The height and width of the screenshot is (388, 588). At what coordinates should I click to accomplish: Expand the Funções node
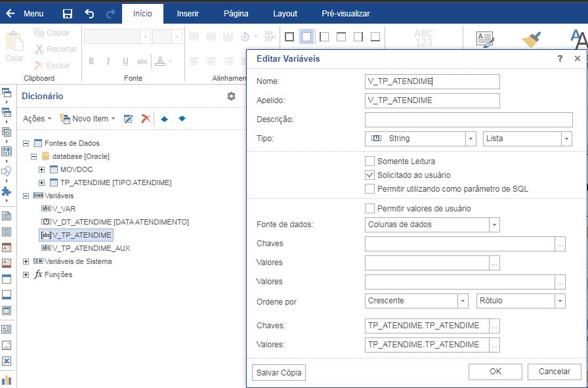point(26,274)
